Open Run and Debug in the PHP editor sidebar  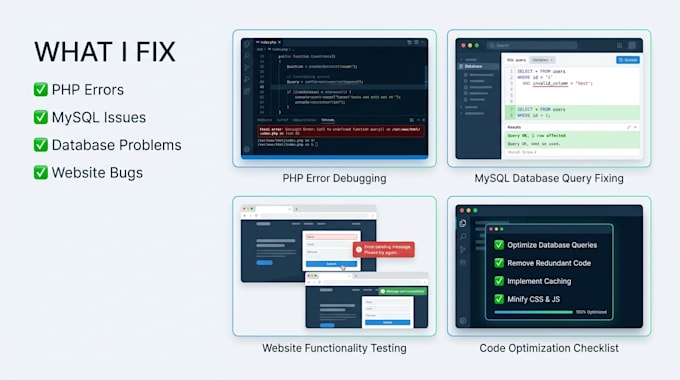pos(247,79)
